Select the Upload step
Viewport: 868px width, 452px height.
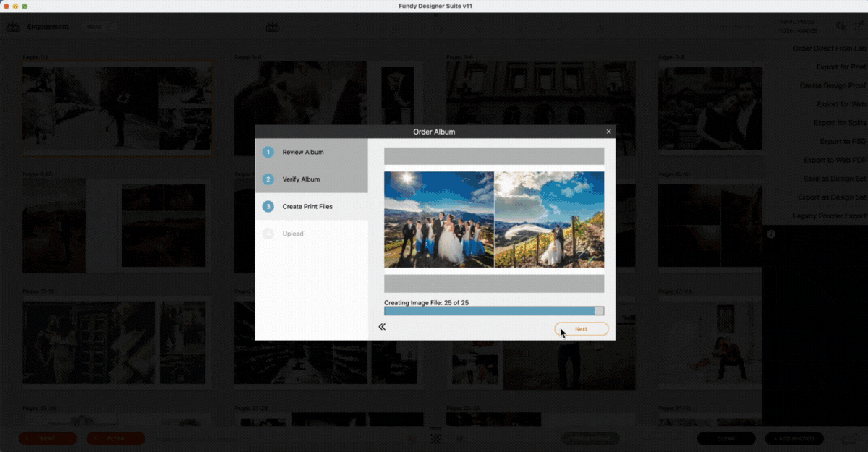[311, 234]
